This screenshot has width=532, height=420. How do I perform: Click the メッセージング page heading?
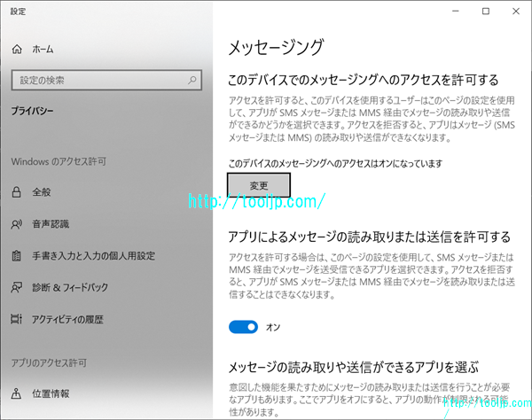point(276,48)
